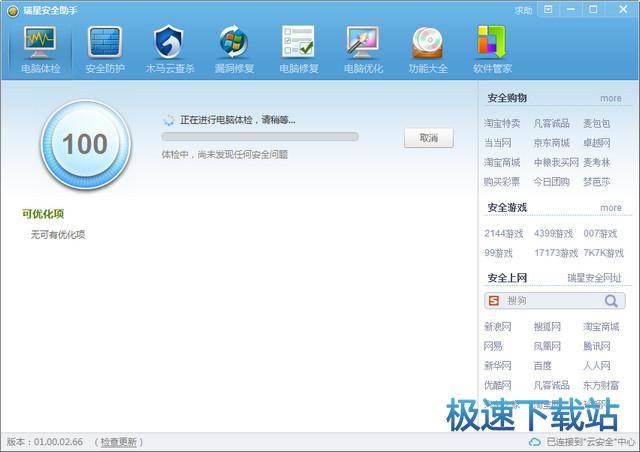Screen dimensions: 640x452
Task: Click the 无可有优化项 text
Action: tap(58, 234)
